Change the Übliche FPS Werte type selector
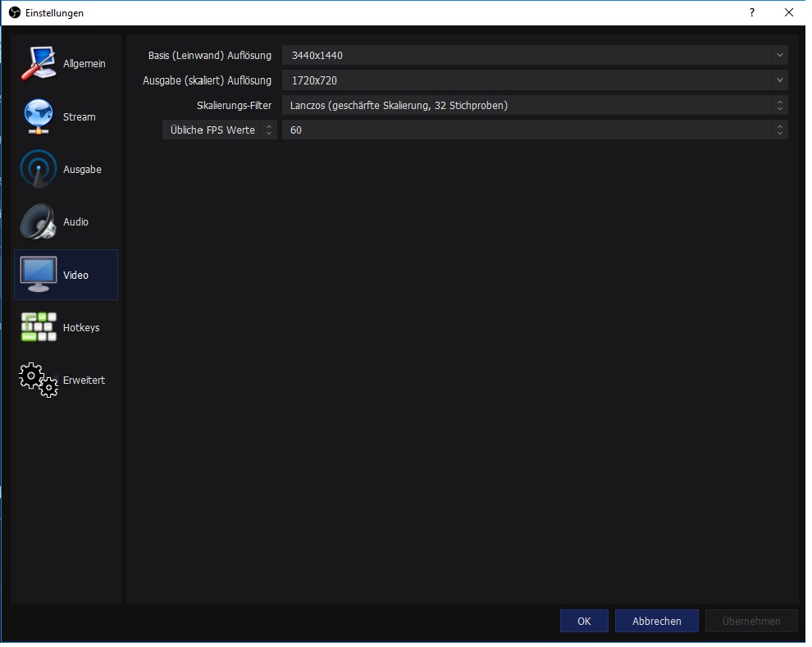The width and height of the screenshot is (812, 647). [219, 130]
